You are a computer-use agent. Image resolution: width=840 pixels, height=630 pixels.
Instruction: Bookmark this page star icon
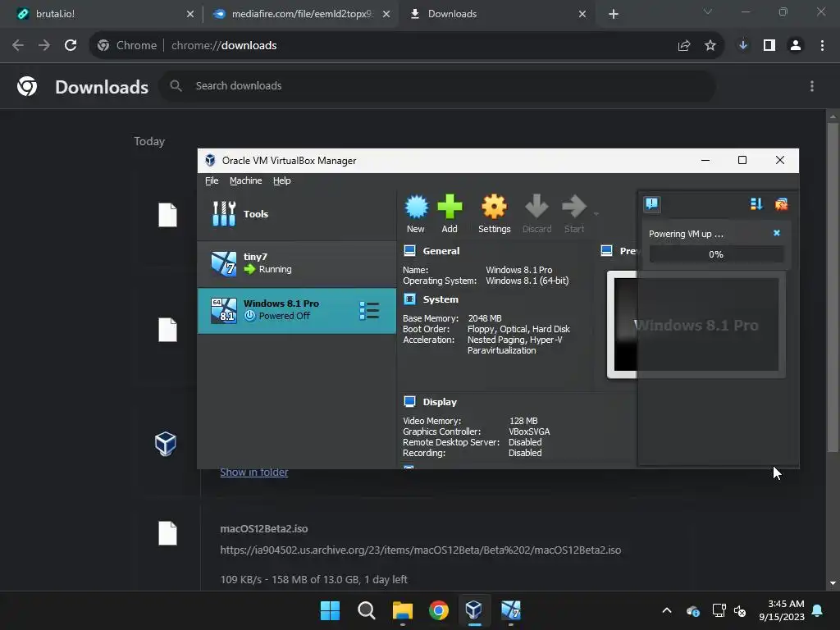[x=710, y=46]
